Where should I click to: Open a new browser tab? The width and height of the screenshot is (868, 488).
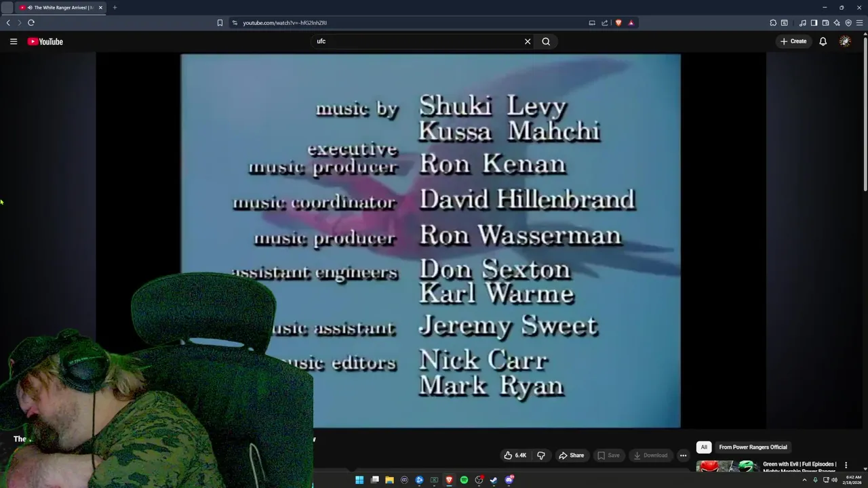115,7
